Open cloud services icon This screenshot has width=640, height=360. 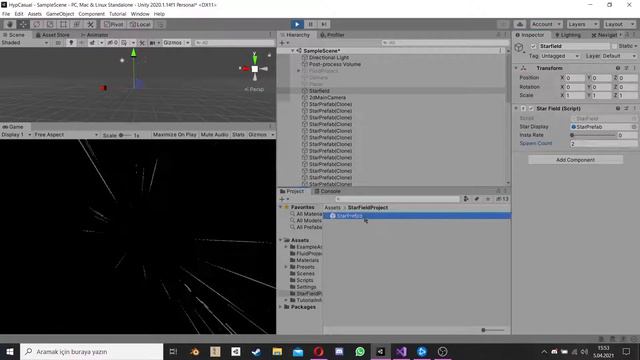(x=520, y=24)
